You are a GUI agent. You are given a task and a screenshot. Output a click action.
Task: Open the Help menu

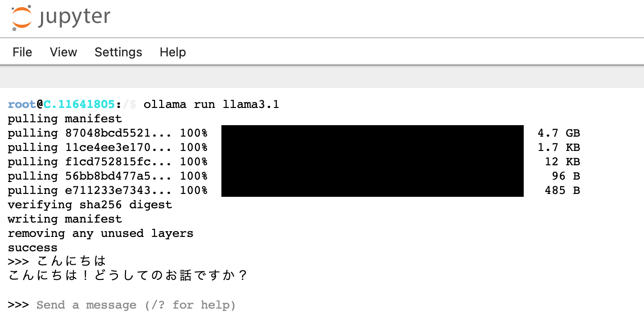click(x=173, y=52)
